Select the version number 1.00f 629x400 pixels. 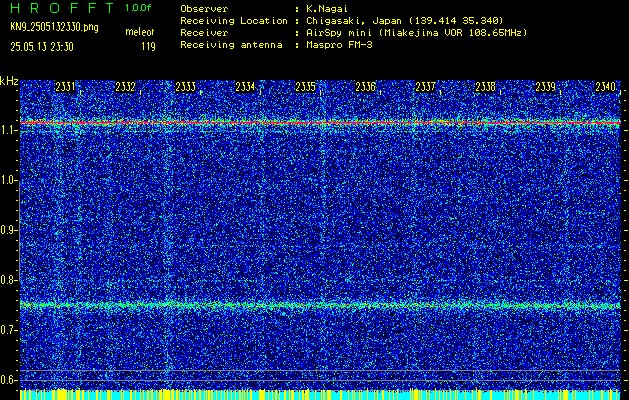[x=138, y=8]
